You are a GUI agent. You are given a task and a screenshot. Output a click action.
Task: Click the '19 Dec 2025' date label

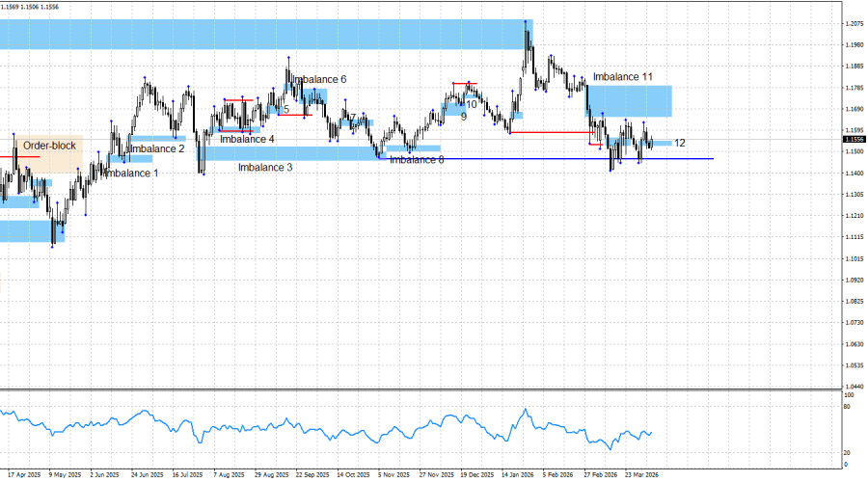coord(477,475)
